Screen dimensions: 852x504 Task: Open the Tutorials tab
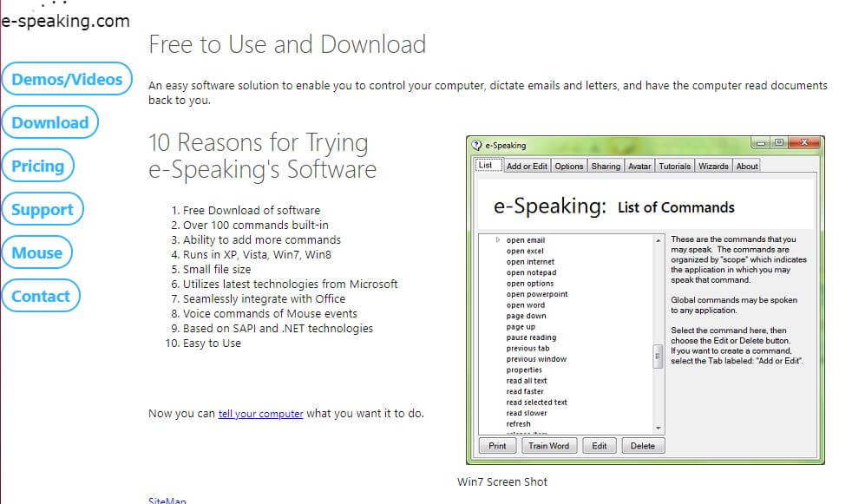pos(675,167)
